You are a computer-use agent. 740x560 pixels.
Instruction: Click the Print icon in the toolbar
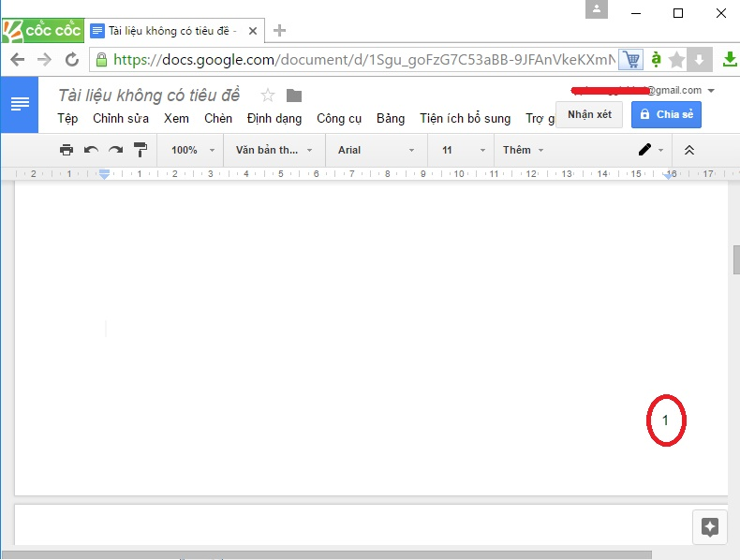point(67,150)
